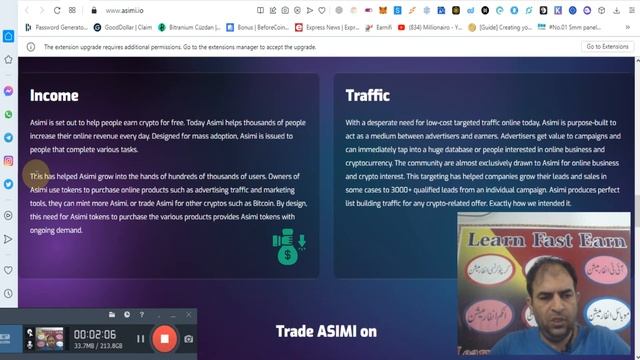The image size is (640, 360).
Task: Open History clock icon in the sidebar
Action: click(x=8, y=293)
